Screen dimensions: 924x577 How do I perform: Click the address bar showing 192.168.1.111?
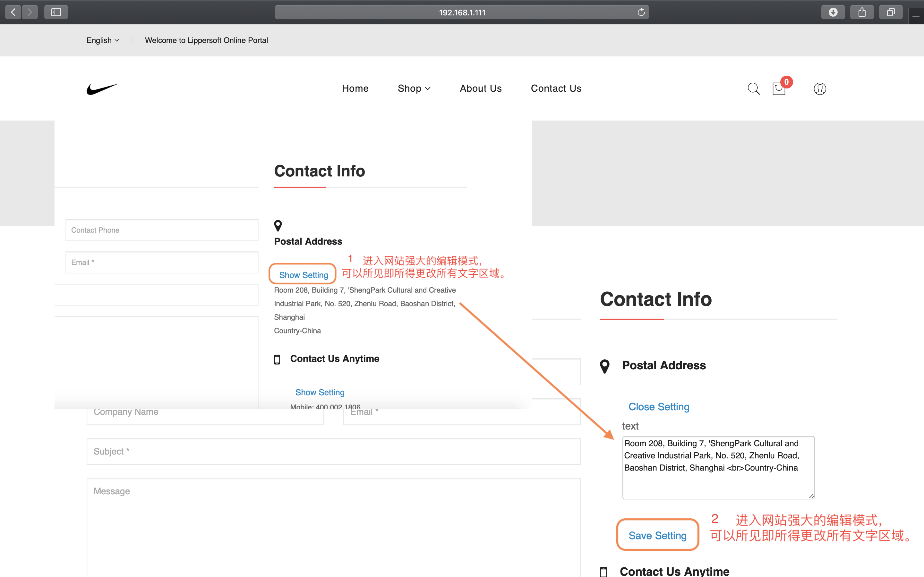[x=462, y=12]
